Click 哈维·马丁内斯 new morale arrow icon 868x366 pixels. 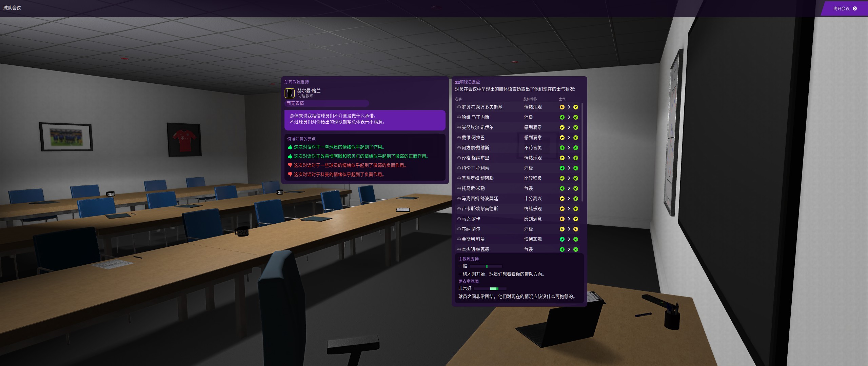[575, 117]
